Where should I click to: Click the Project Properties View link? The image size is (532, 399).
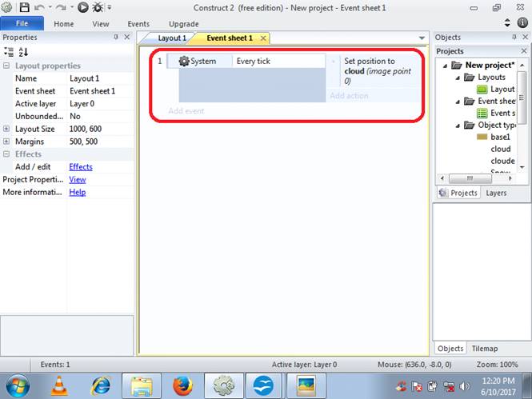coord(78,179)
